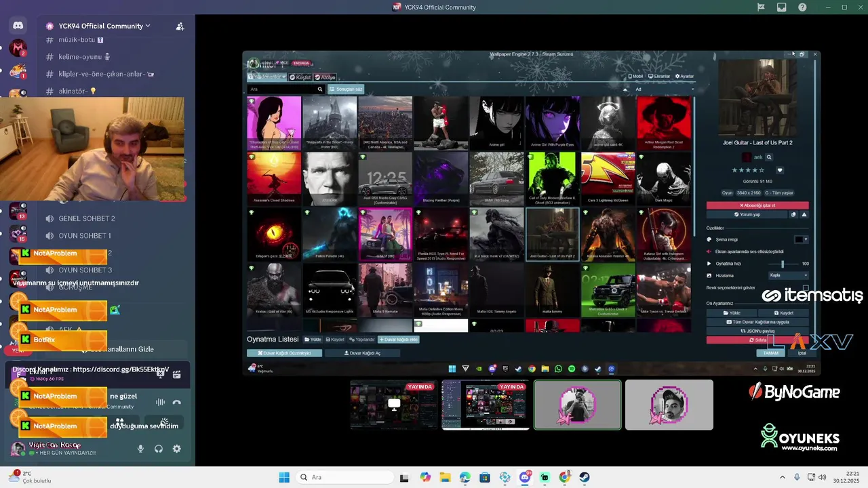Image resolution: width=868 pixels, height=488 pixels.
Task: Open File Explorer in the Windows taskbar
Action: pos(445,477)
